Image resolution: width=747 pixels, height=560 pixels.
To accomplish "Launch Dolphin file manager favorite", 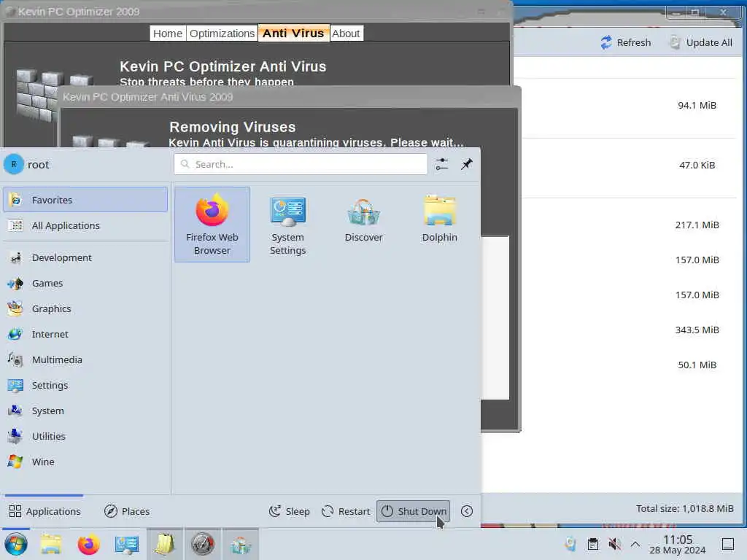I will (439, 225).
